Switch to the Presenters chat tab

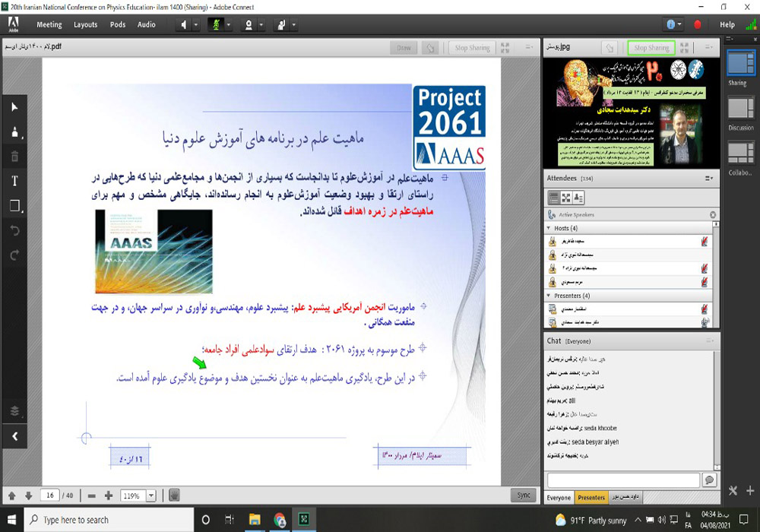(x=591, y=498)
